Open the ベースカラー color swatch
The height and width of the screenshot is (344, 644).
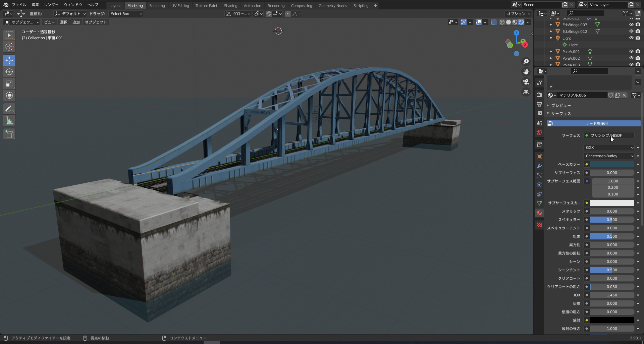[x=612, y=164]
